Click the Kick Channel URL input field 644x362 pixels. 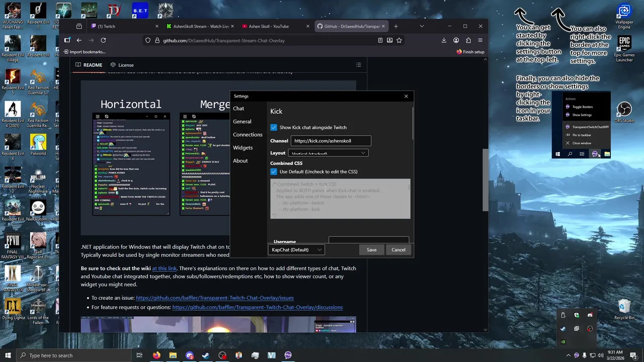[x=331, y=141]
